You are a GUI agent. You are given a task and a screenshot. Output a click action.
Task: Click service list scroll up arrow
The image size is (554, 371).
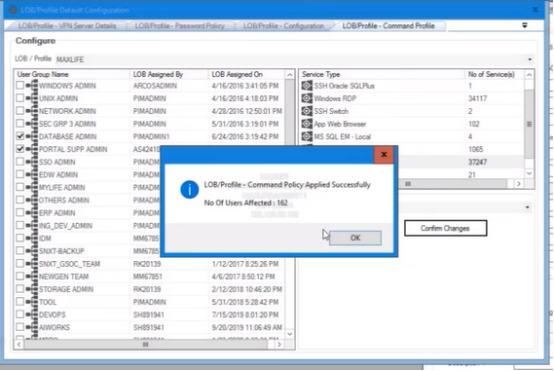[529, 75]
